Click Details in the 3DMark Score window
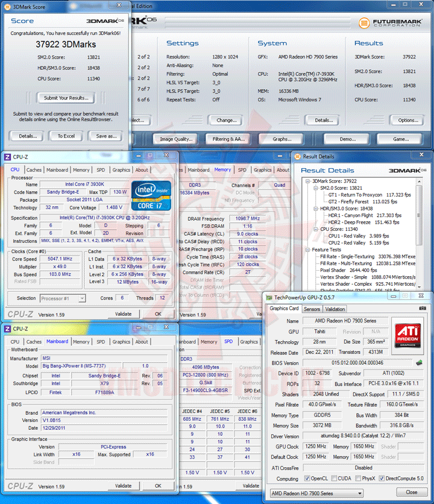Viewport: 434px width, 504px height. 28,136
